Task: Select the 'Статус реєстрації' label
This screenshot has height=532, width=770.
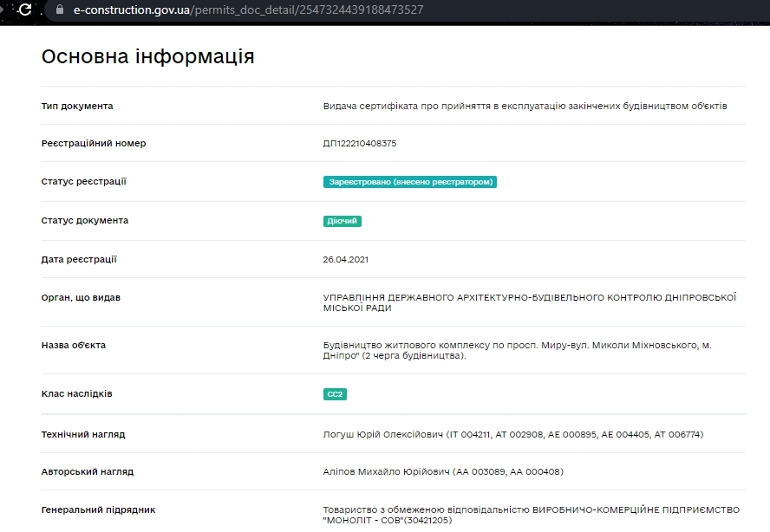Action: point(84,182)
